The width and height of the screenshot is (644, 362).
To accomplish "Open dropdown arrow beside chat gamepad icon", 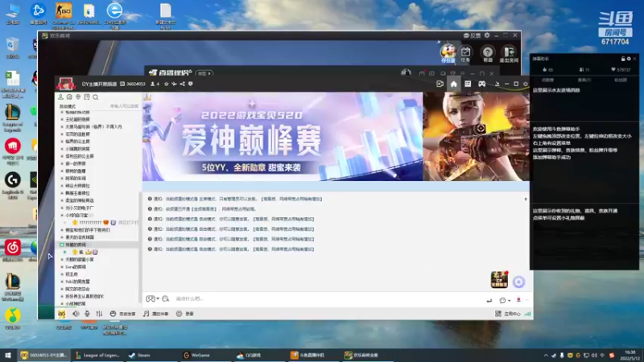I will click(158, 298).
